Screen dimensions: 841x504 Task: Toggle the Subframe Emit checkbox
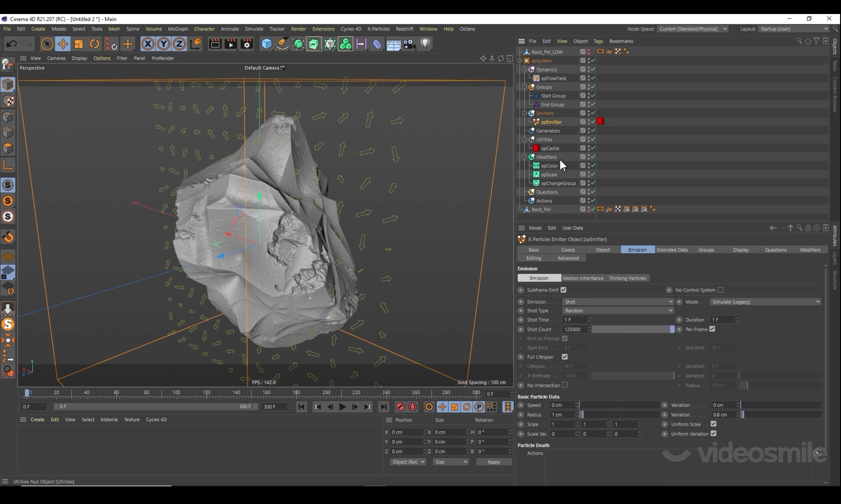564,290
